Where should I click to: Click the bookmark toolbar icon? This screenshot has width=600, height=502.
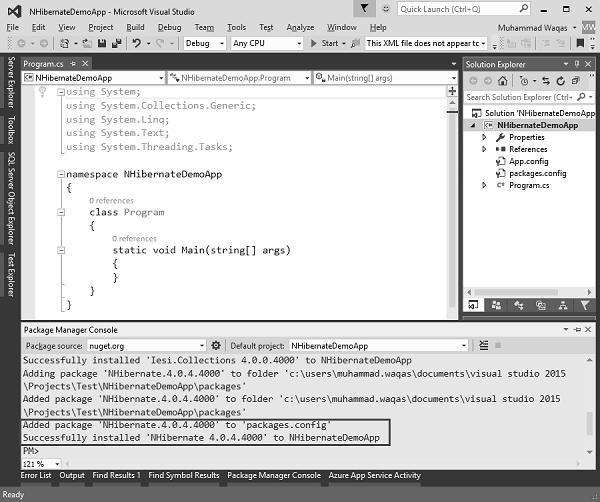(x=580, y=43)
